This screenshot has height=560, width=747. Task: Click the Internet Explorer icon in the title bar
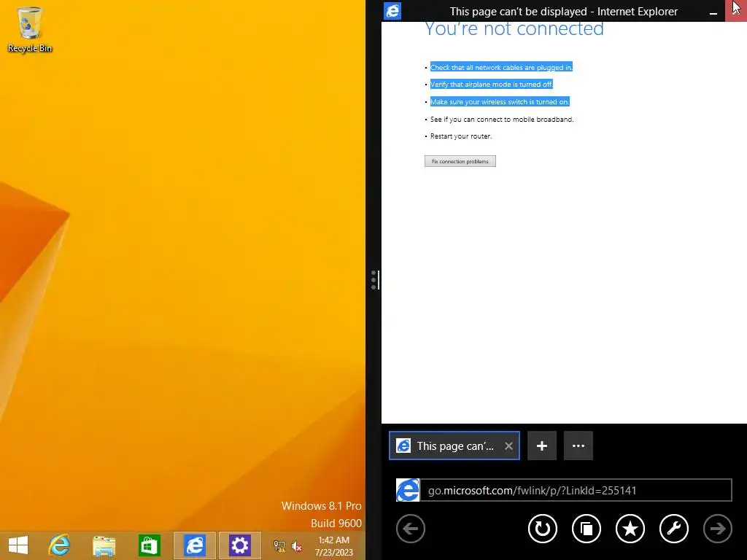[x=392, y=11]
